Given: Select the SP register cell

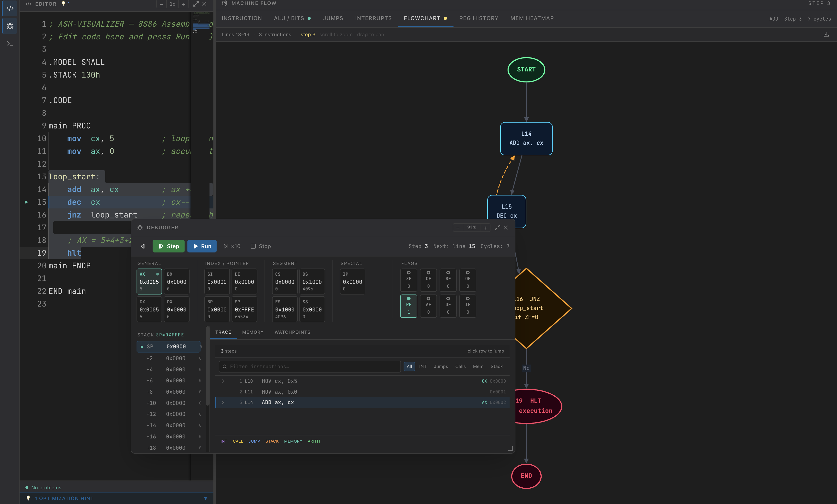Looking at the screenshot, I should point(244,309).
